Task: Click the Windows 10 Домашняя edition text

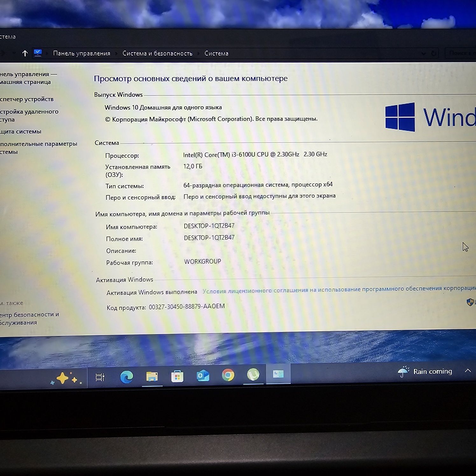Action: pos(163,108)
